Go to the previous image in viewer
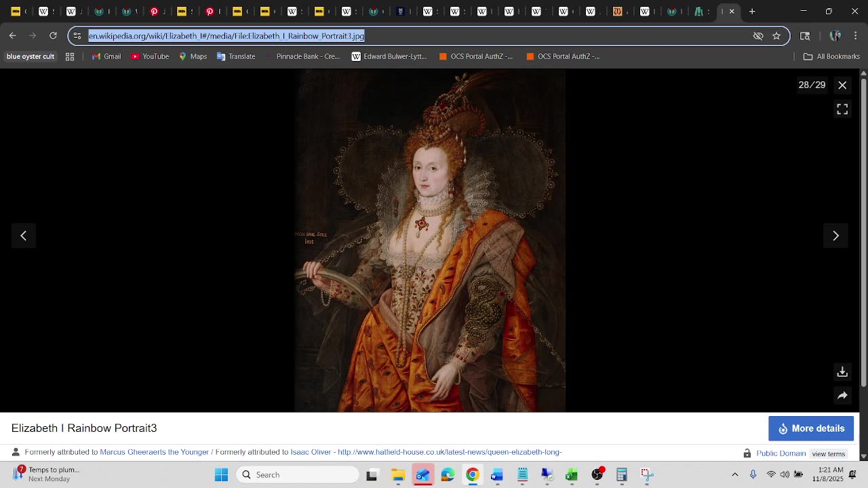The image size is (868, 488). pos(24,236)
